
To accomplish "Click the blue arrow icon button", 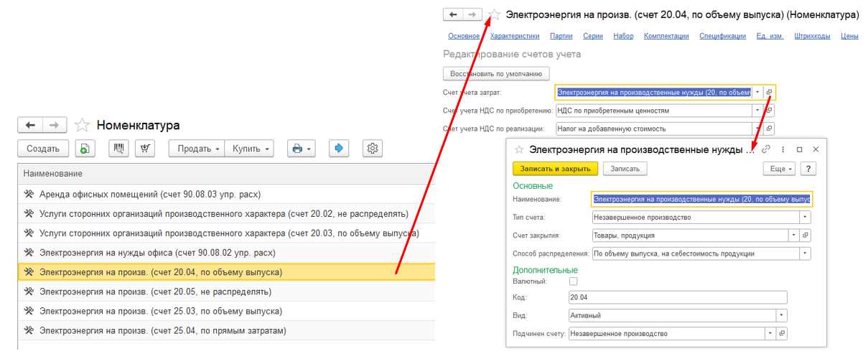I will [339, 149].
